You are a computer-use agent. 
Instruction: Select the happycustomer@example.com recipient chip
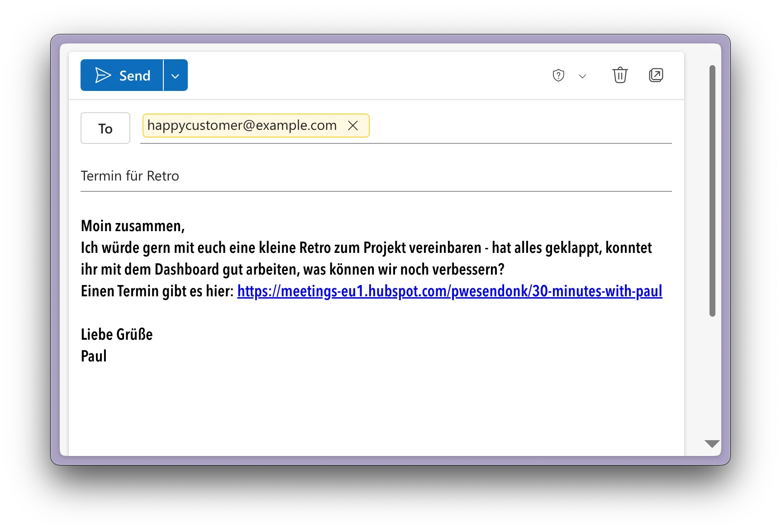click(242, 125)
